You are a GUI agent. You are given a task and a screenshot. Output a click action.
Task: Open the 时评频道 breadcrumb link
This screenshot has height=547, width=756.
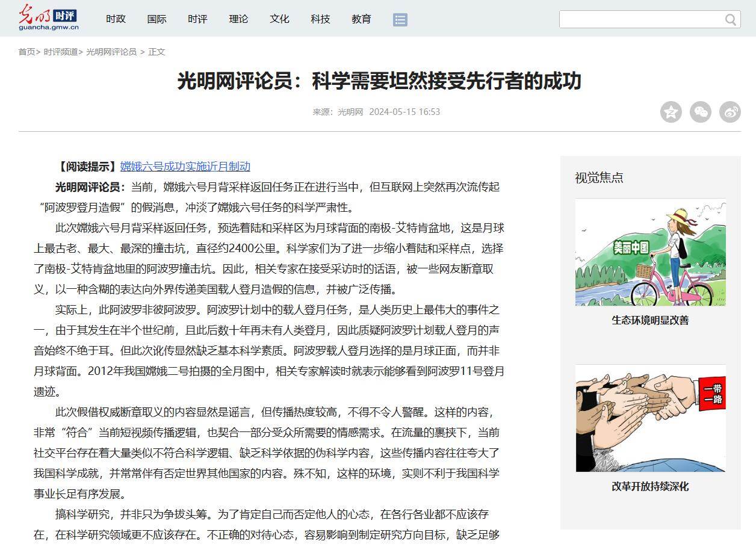(x=61, y=52)
